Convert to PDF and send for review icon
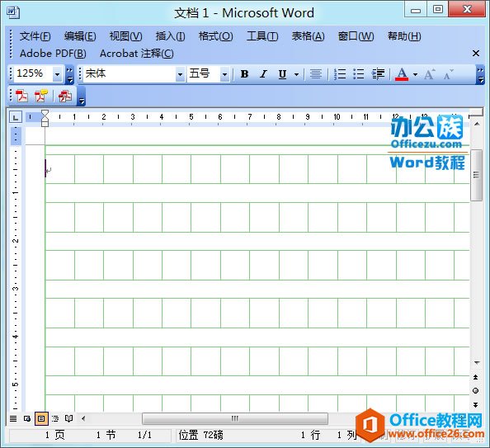 coord(65,96)
